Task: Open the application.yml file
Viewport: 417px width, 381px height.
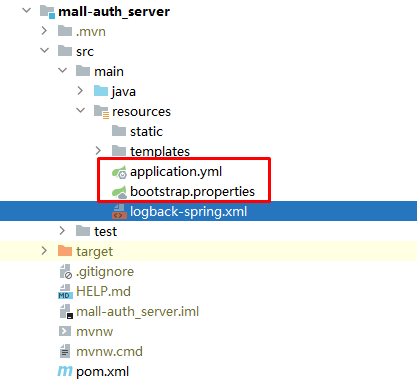Action: tap(176, 172)
